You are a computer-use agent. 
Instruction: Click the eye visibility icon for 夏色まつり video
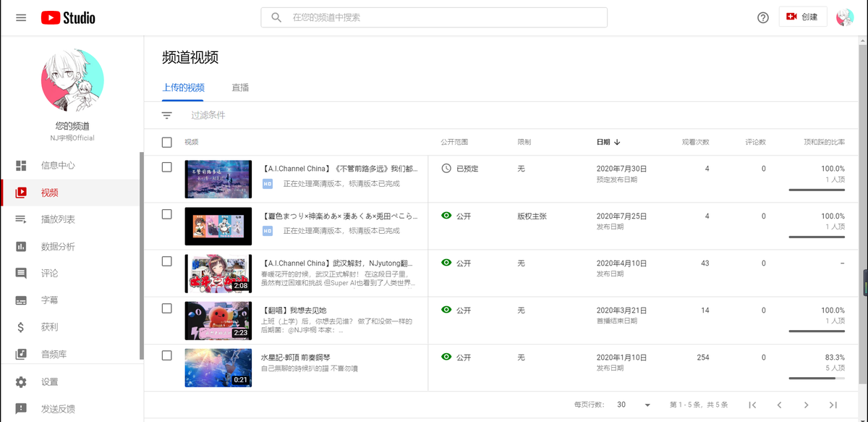(x=446, y=216)
